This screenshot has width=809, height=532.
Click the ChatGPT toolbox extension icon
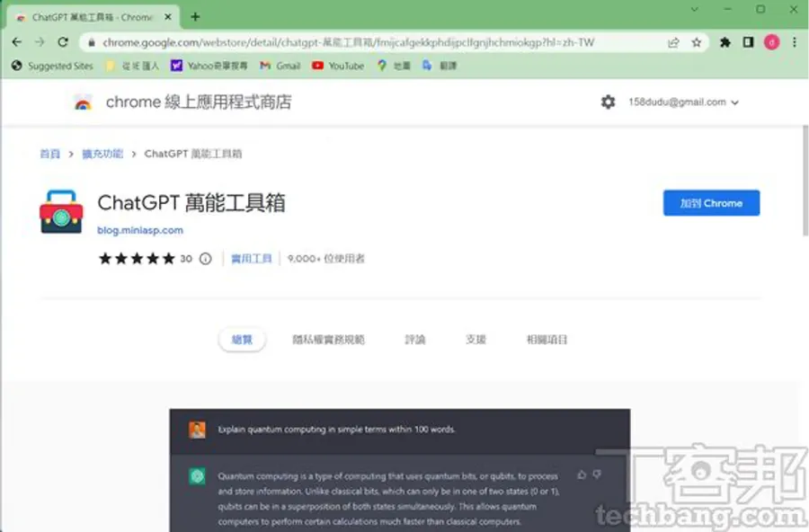click(x=61, y=211)
